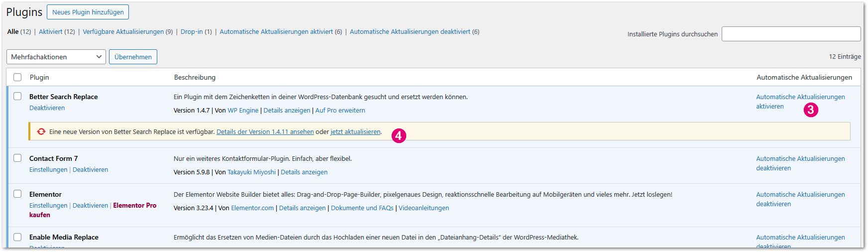Deactivate Contact Form 7 plugin
This screenshot has height=252, width=868.
pos(90,169)
